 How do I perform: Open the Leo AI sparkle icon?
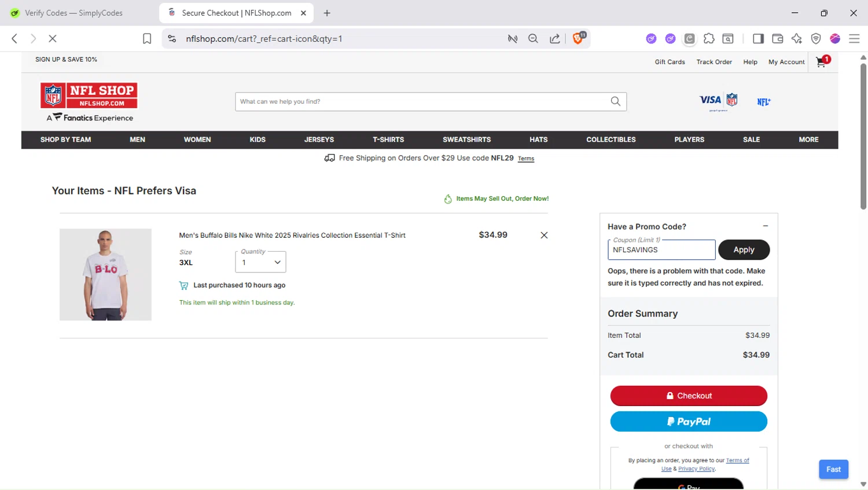(x=797, y=39)
